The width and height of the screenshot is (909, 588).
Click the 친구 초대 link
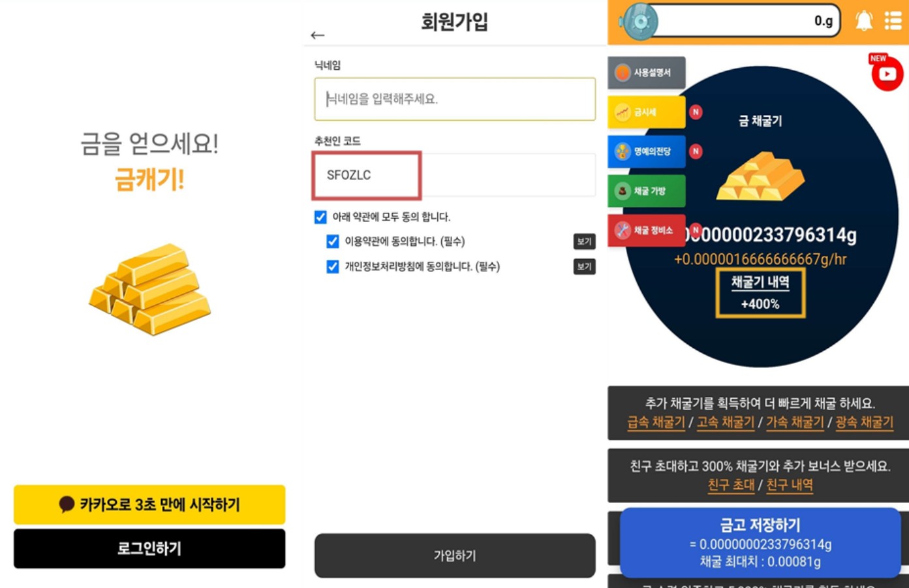(x=731, y=485)
